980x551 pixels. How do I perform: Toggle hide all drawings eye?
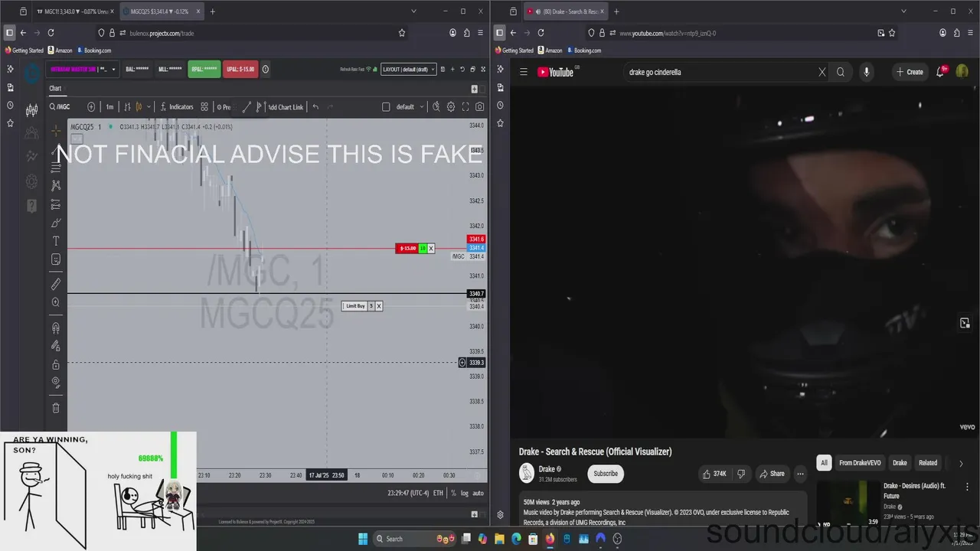click(x=56, y=382)
